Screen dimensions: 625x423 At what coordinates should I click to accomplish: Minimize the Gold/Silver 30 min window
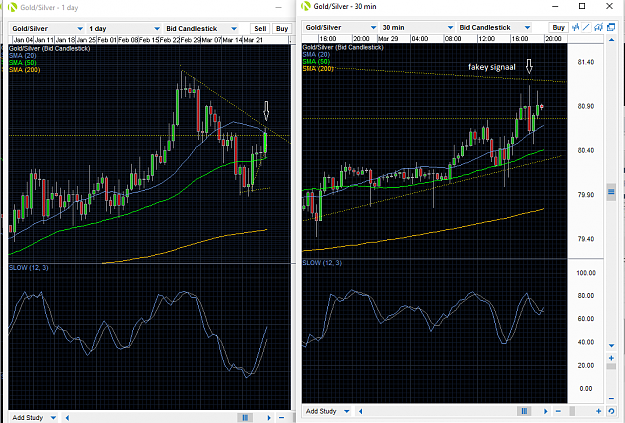[555, 6]
